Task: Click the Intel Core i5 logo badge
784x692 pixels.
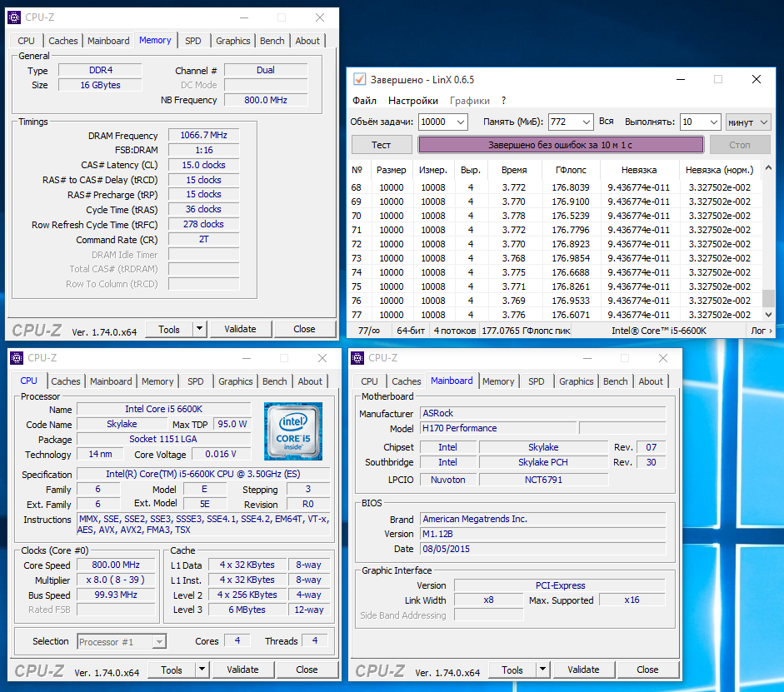Action: pos(292,431)
